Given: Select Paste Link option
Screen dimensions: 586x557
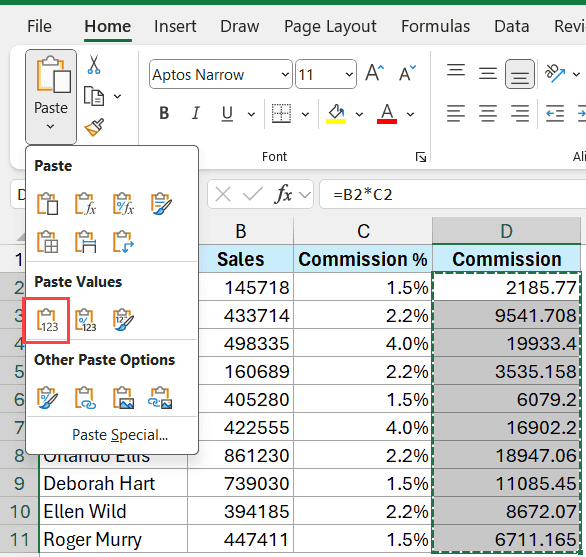Looking at the screenshot, I should [x=86, y=398].
